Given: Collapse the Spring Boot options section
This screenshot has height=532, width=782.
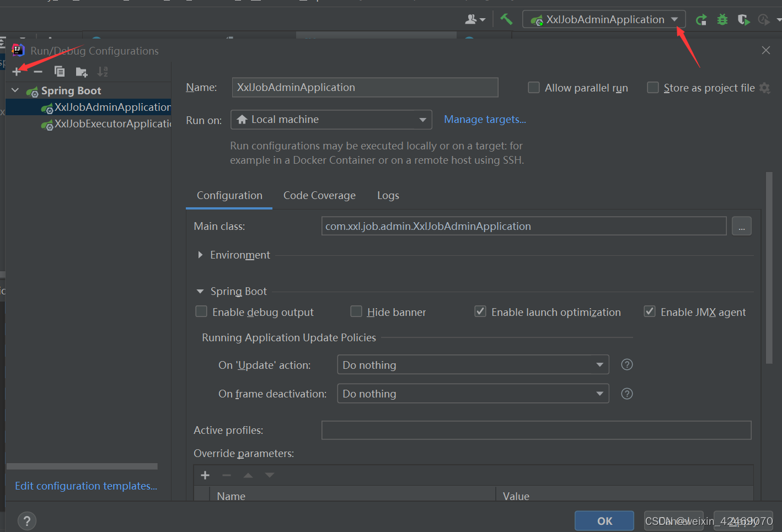Looking at the screenshot, I should (200, 291).
